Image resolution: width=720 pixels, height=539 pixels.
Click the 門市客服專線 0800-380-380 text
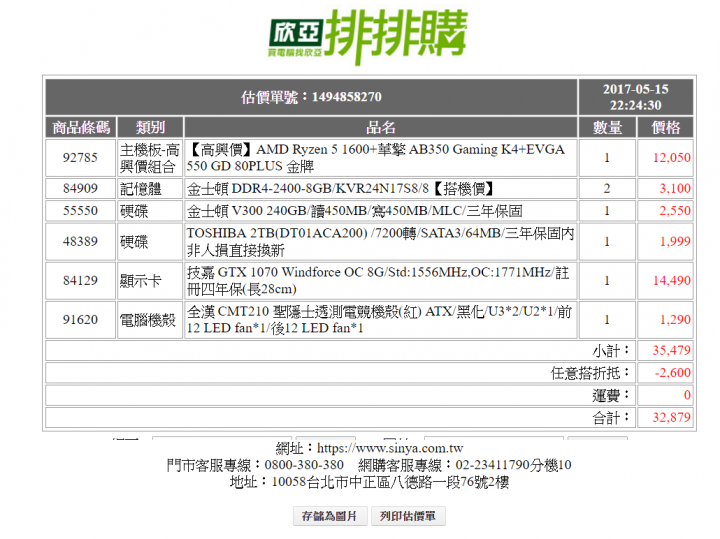255,465
